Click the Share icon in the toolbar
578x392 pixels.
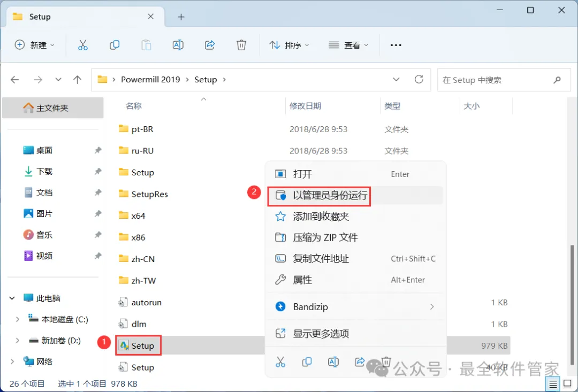coord(210,45)
